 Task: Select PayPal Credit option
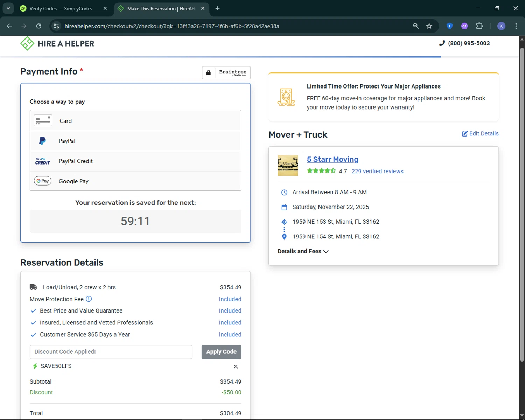pos(135,161)
